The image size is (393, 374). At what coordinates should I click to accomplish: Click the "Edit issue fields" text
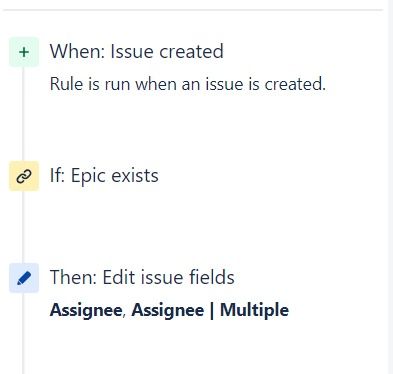(x=168, y=277)
